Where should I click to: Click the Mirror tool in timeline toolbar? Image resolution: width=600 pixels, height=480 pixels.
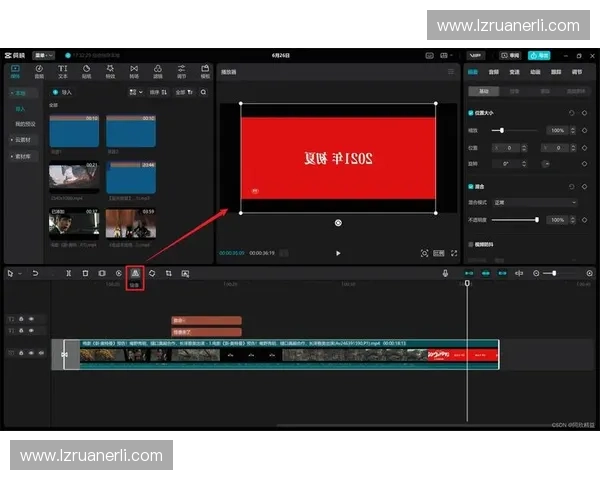(x=135, y=273)
